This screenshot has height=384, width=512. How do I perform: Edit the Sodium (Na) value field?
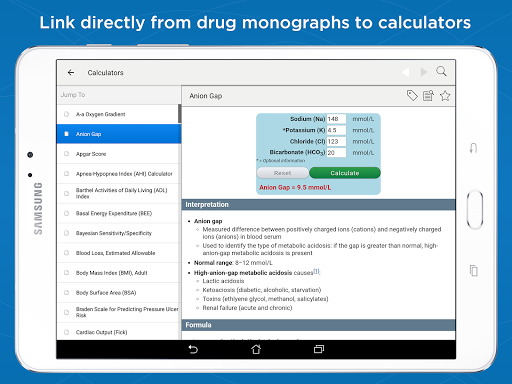click(336, 119)
